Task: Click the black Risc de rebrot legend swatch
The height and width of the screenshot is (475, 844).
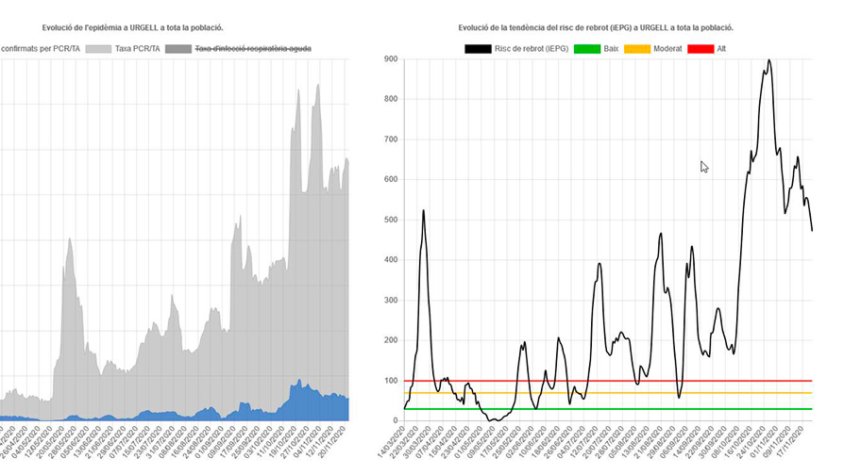Action: point(476,48)
